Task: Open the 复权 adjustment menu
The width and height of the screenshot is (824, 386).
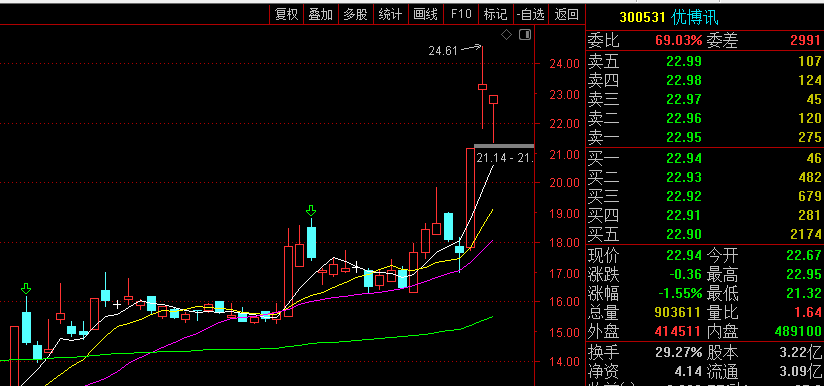Action: 287,14
